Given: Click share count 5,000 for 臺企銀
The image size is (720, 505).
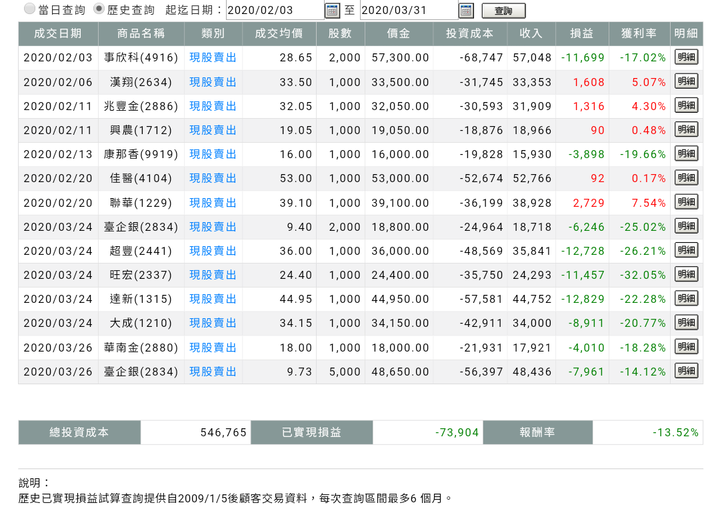Looking at the screenshot, I should point(344,372).
